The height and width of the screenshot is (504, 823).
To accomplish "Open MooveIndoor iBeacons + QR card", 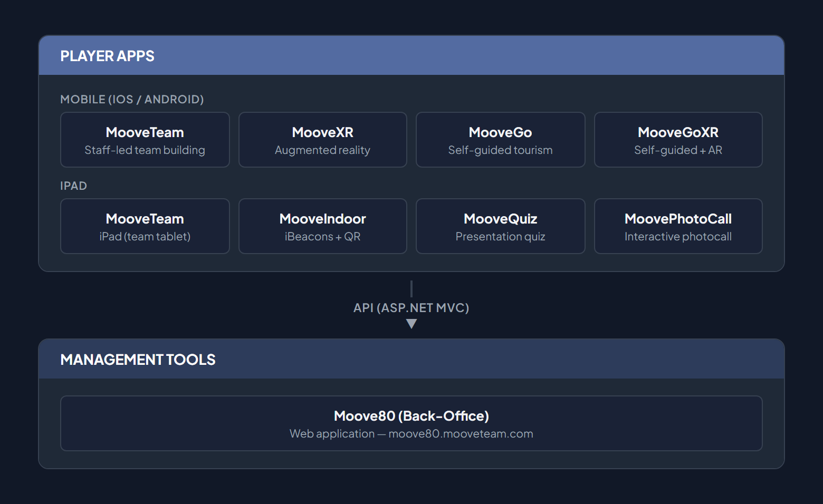I will point(322,226).
